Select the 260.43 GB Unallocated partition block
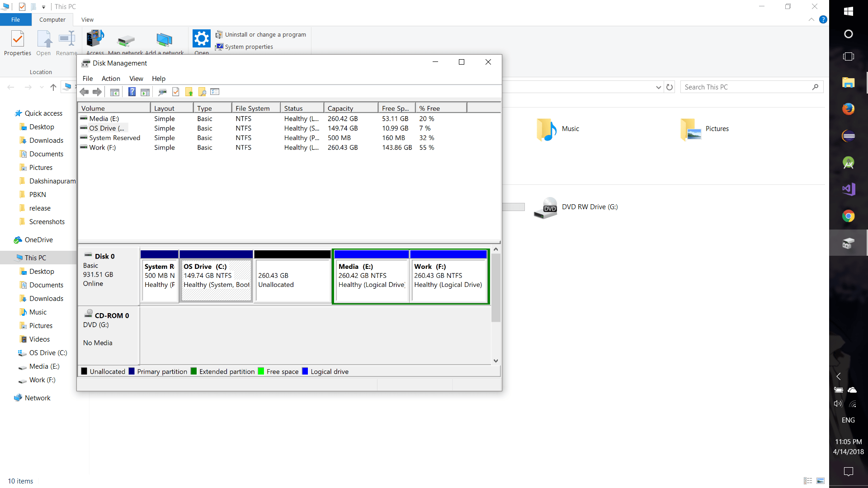Image resolution: width=868 pixels, height=488 pixels. pyautogui.click(x=292, y=280)
